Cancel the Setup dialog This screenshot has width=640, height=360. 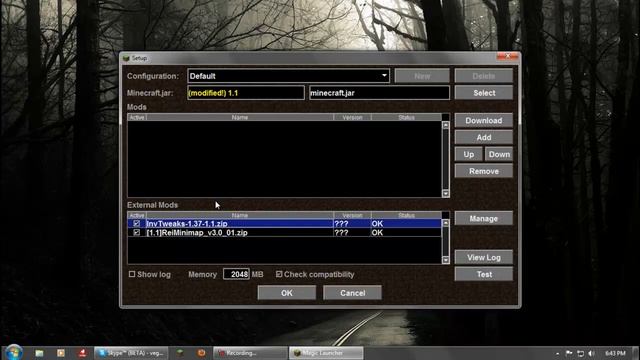pyautogui.click(x=352, y=293)
